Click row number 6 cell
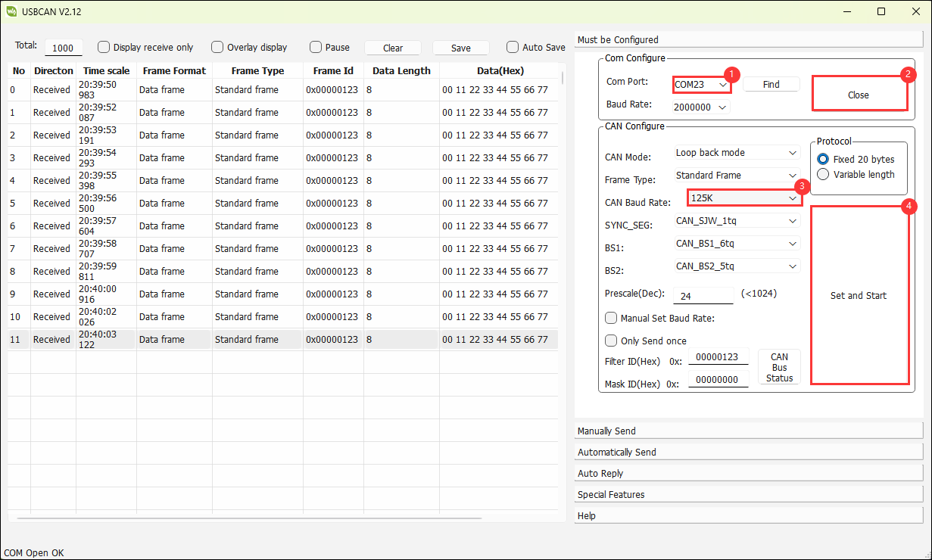The width and height of the screenshot is (932, 560). click(20, 226)
